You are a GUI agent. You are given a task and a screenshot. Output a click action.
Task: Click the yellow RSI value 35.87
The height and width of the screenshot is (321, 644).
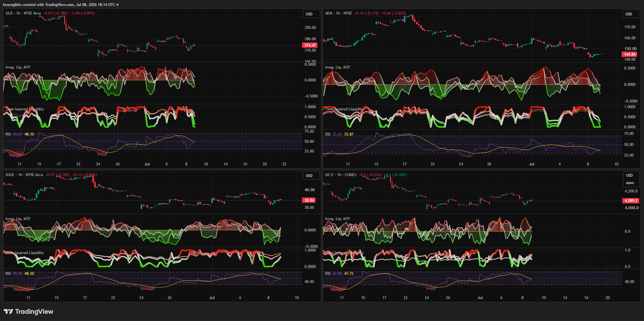pyautogui.click(x=349, y=134)
